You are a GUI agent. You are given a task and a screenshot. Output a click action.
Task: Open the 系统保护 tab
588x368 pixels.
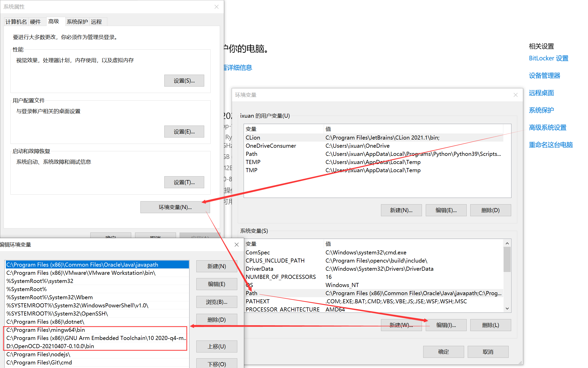tap(77, 22)
